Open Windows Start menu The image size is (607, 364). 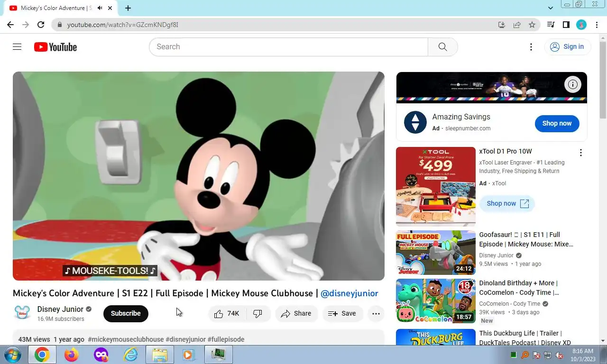point(12,355)
